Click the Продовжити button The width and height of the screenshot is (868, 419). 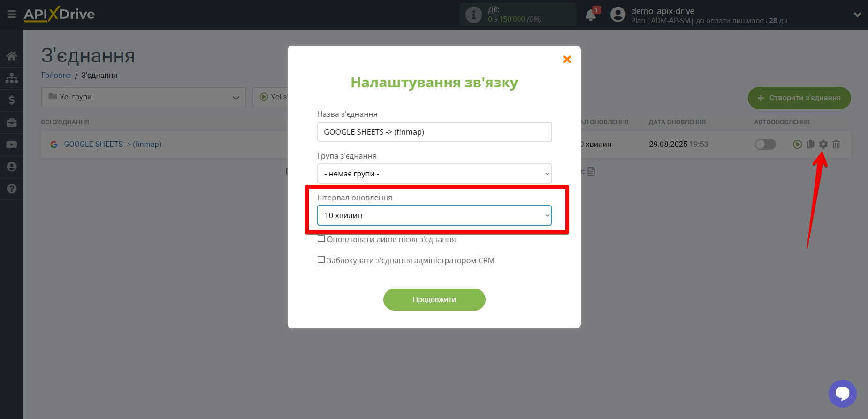click(434, 299)
